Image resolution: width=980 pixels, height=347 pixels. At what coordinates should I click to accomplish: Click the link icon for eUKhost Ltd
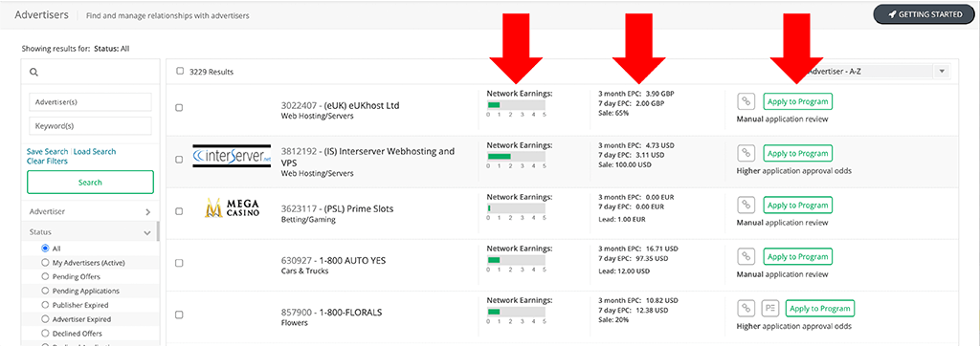(x=746, y=101)
